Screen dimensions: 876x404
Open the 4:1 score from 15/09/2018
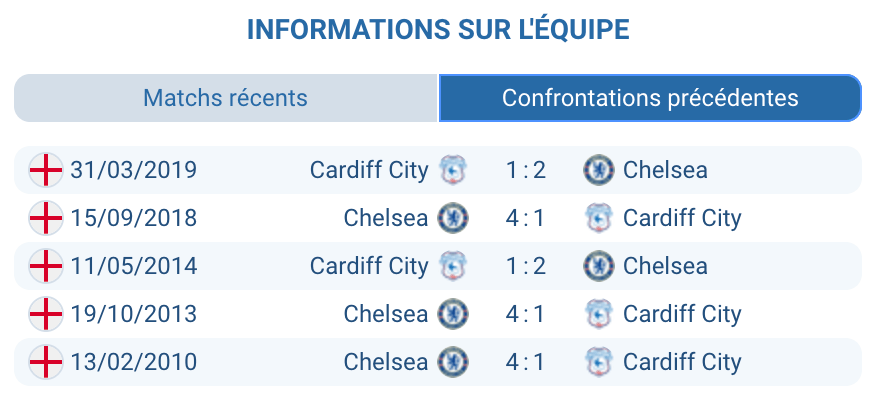pos(526,218)
